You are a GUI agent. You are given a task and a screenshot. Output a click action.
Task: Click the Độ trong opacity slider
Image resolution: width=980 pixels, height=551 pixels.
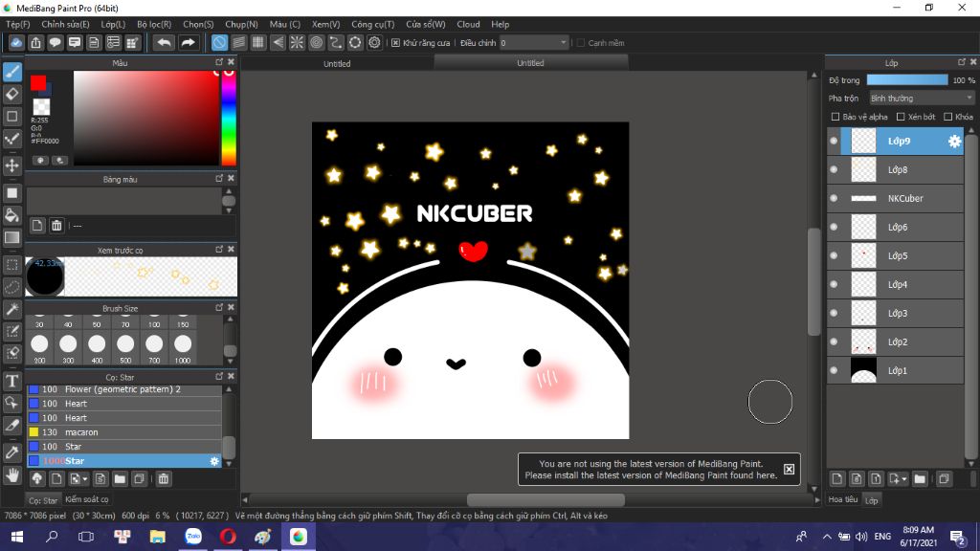click(x=907, y=80)
